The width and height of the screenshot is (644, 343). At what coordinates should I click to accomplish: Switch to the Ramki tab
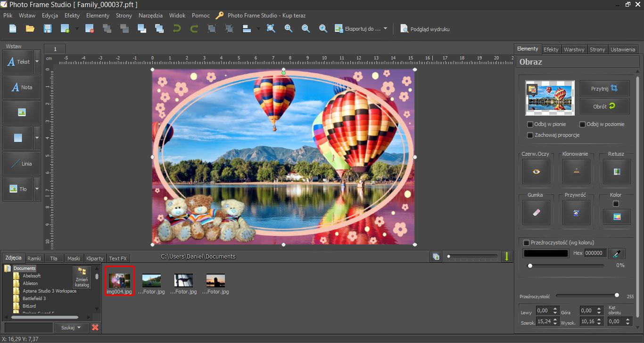click(x=34, y=258)
